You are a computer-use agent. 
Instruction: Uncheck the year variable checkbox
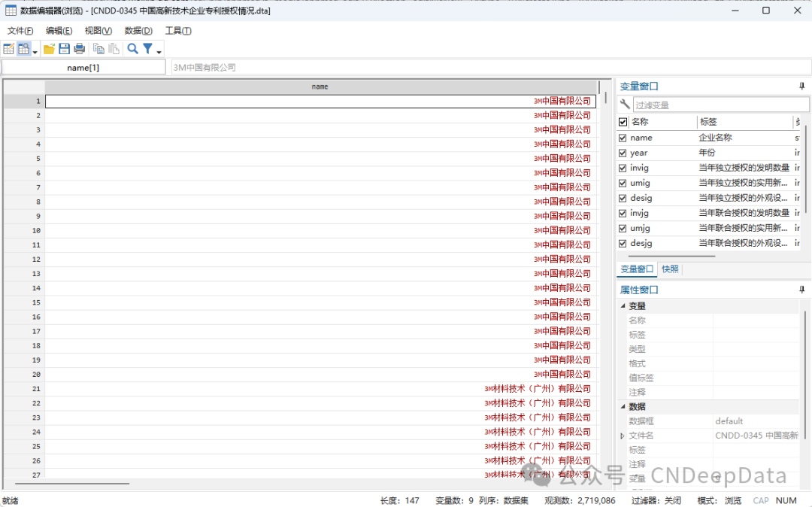tap(623, 153)
